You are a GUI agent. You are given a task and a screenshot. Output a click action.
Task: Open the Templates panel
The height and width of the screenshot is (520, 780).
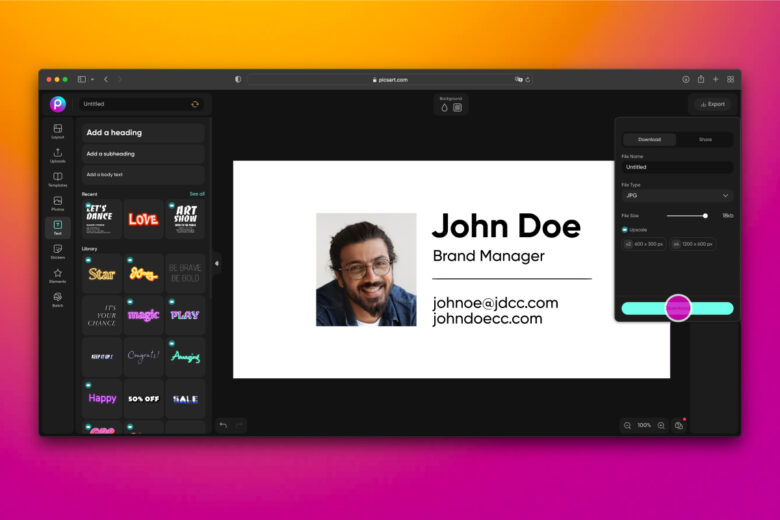click(x=58, y=179)
